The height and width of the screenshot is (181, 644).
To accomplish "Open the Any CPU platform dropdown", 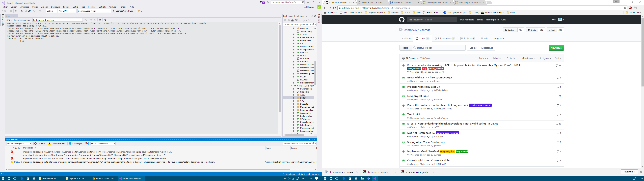I will (67, 11).
